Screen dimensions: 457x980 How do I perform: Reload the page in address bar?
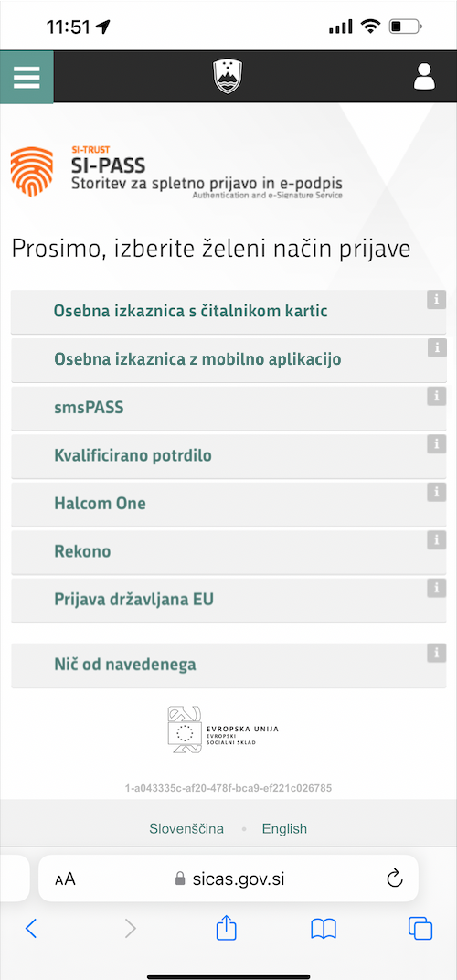pos(395,879)
